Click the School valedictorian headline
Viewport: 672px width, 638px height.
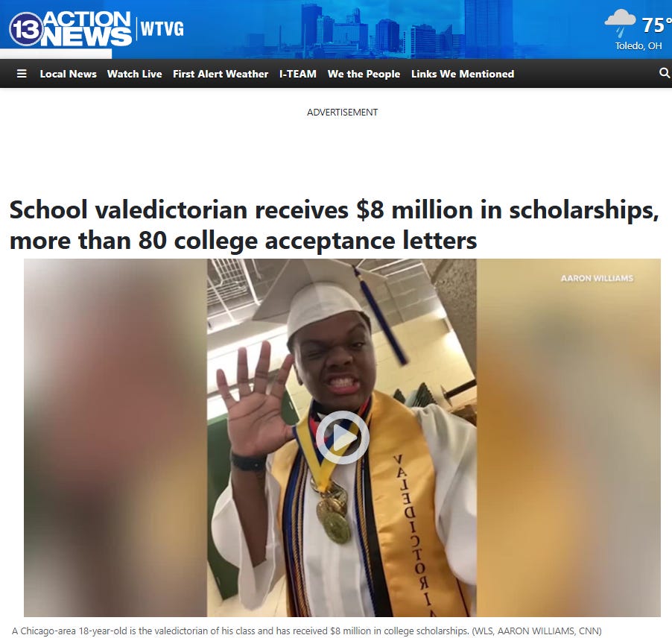pyautogui.click(x=335, y=224)
